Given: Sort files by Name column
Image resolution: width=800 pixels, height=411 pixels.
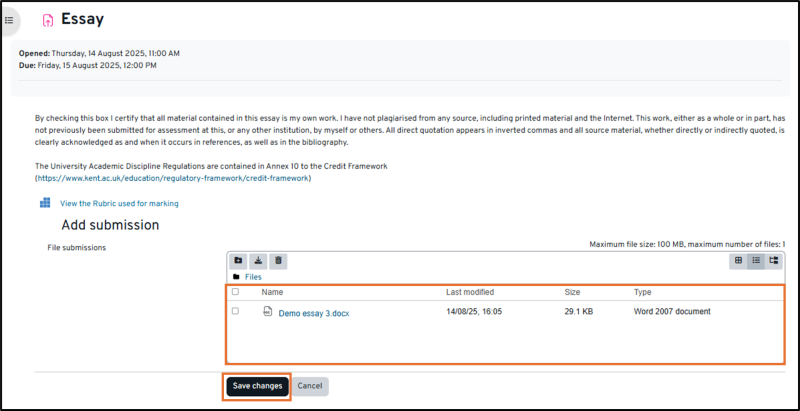Looking at the screenshot, I should (x=273, y=292).
